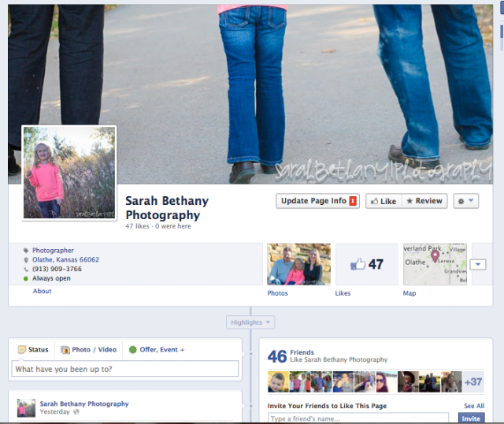Screen dimensions: 504x424
Task: Select the Offer, Event + composer tab
Action: click(x=157, y=350)
